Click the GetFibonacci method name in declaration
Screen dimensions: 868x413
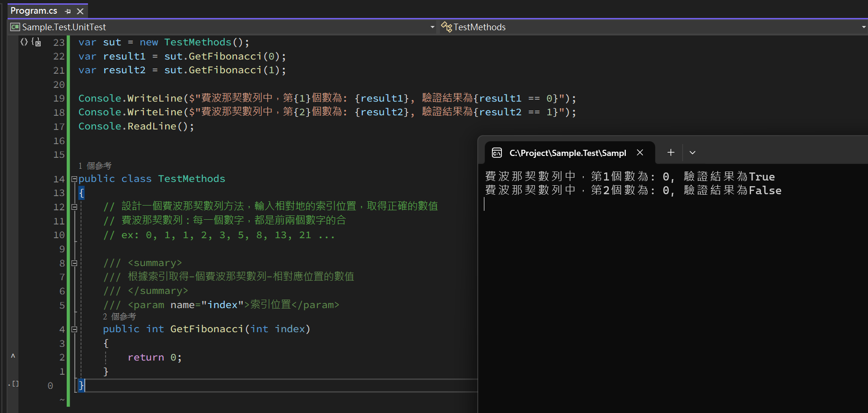(x=207, y=329)
